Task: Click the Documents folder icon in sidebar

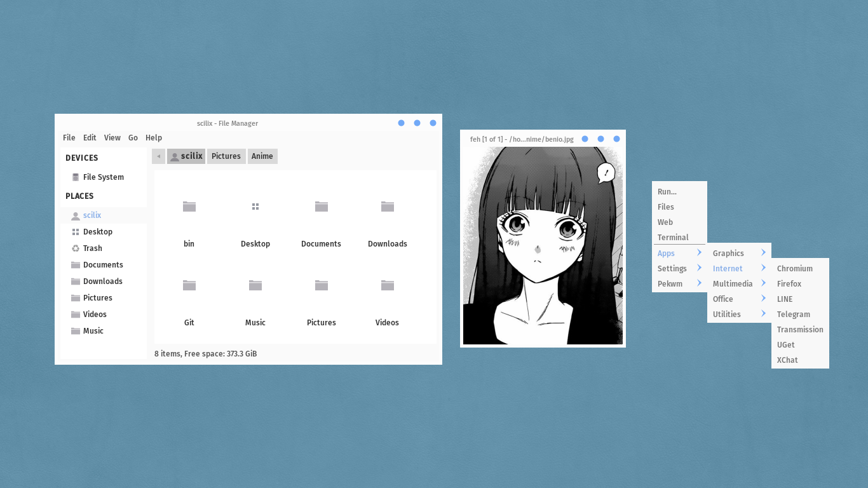Action: tap(76, 265)
